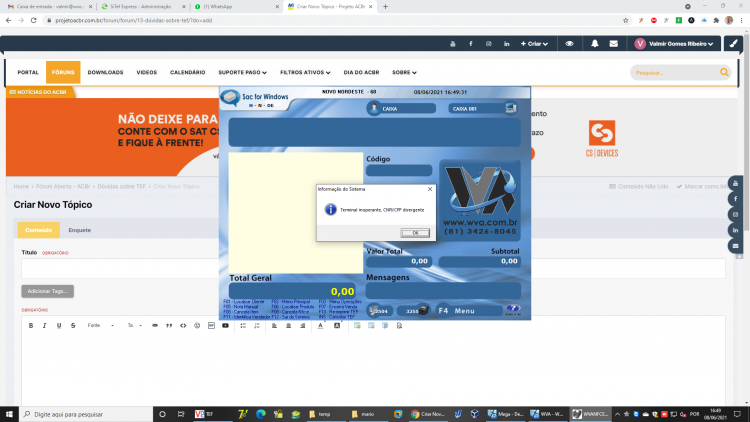Open the emoji picker in the editor
The height and width of the screenshot is (422, 750).
pos(197,325)
